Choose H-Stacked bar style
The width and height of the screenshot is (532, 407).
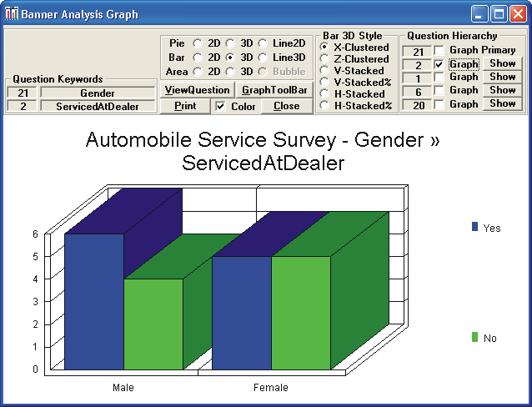324,93
